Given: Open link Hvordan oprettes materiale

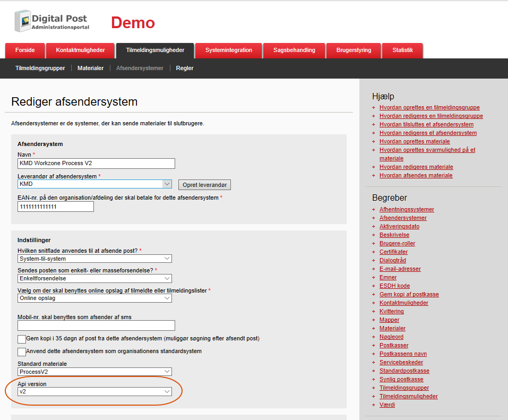Looking at the screenshot, I should tap(415, 141).
